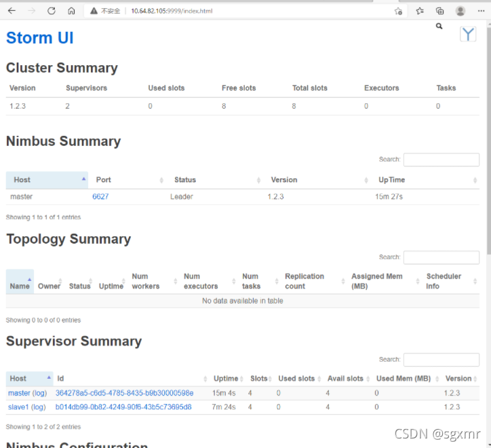Sort topologies by Num workers column
The width and height of the screenshot is (491, 448).
(x=154, y=281)
